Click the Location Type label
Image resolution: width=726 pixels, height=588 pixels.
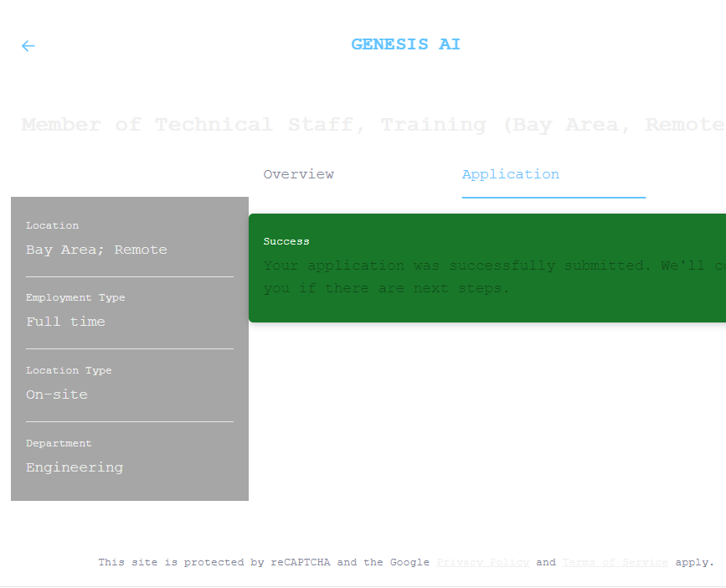coord(69,370)
